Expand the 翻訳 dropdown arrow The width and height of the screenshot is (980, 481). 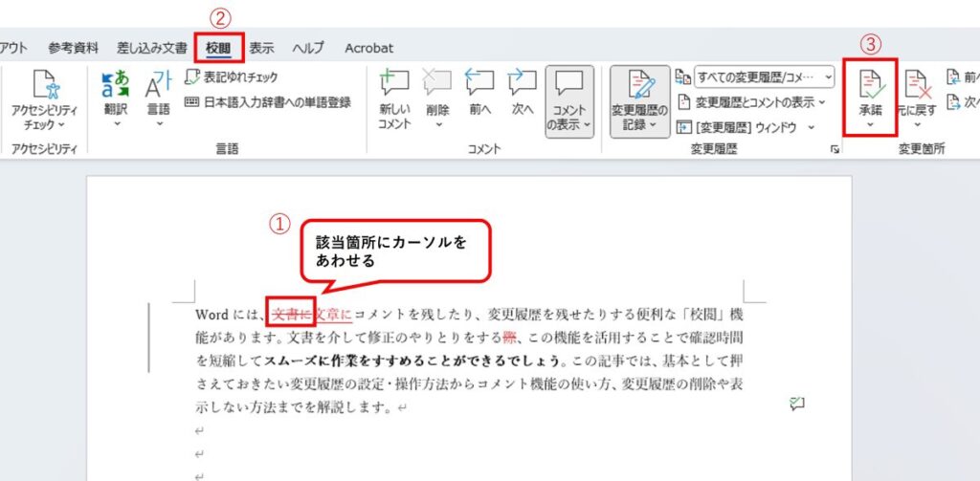point(116,123)
